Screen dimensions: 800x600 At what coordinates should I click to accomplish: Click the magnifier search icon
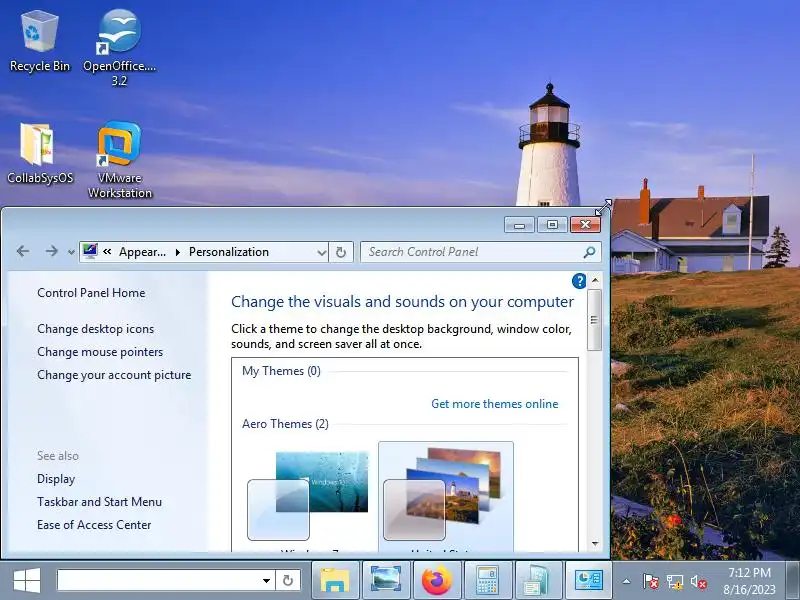589,252
